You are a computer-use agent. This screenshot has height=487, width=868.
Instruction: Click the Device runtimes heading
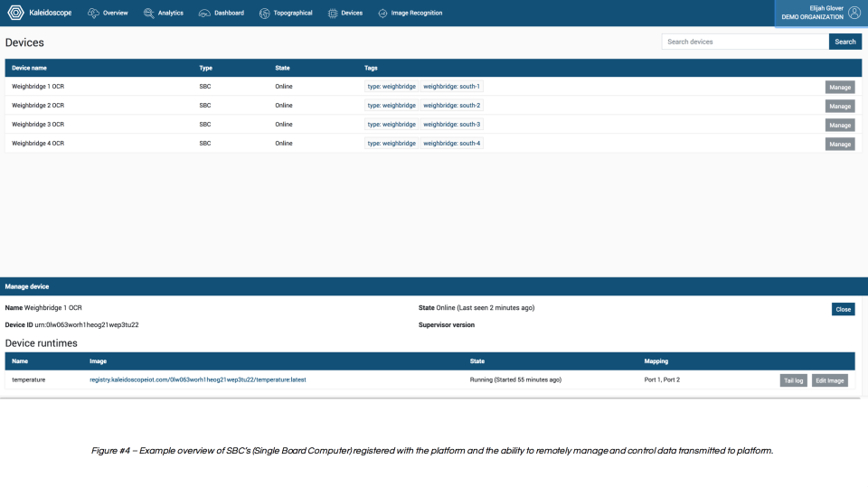(x=41, y=343)
